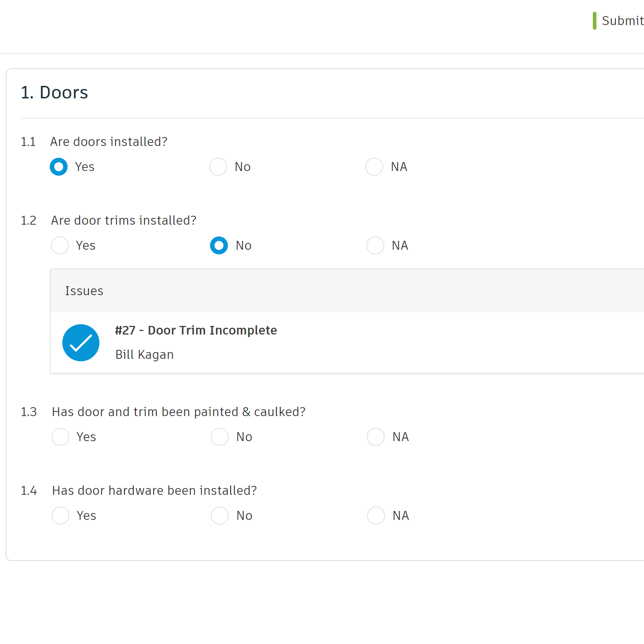This screenshot has height=644, width=644.
Task: Choose NA for door trims installed
Action: (x=375, y=245)
